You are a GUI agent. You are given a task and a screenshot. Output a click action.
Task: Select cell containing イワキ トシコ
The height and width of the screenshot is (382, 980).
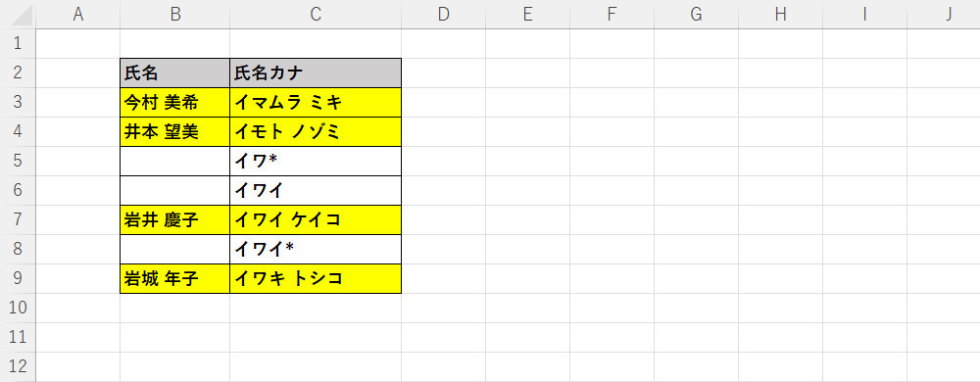316,278
